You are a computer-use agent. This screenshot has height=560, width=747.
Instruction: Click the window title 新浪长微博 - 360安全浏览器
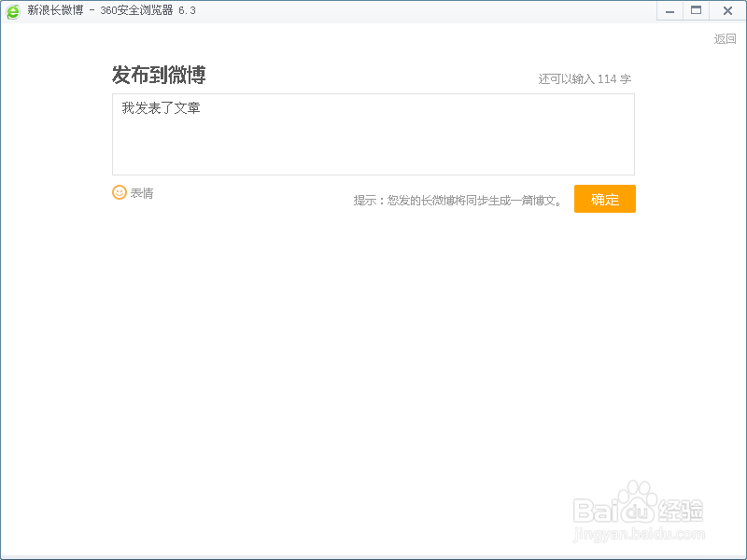[111, 10]
